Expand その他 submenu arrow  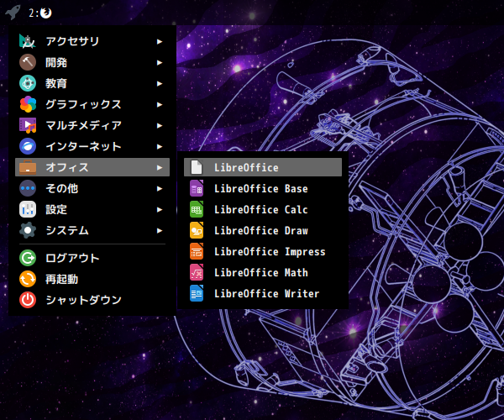(x=160, y=188)
